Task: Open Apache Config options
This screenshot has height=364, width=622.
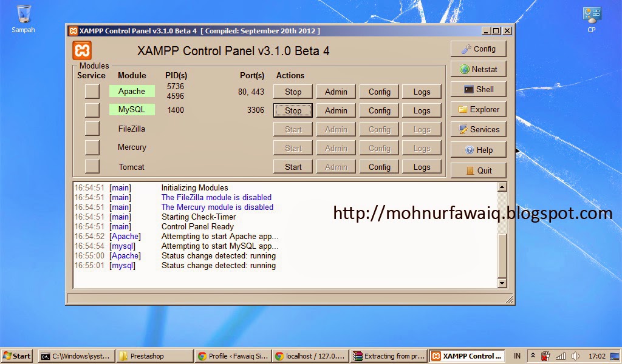Action: (x=379, y=92)
